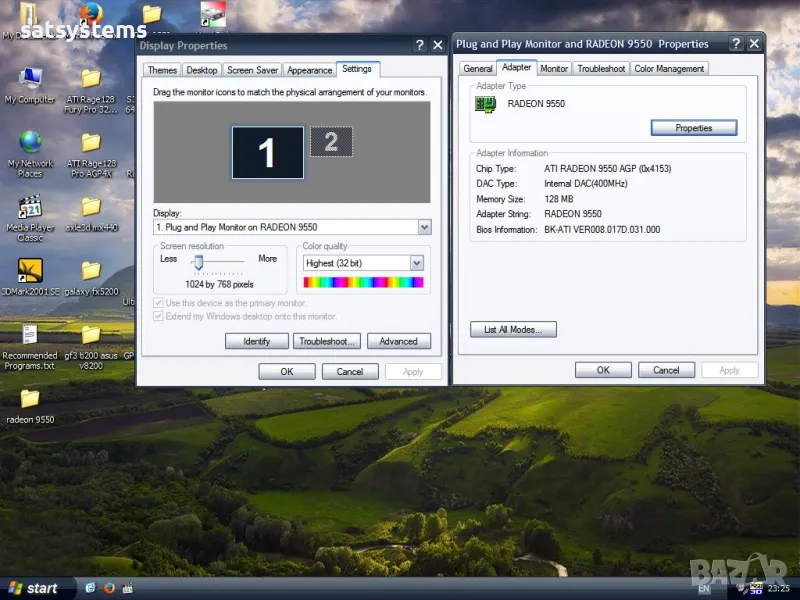800x600 pixels.
Task: Open the galaxy fx5200 folder
Action: click(91, 271)
